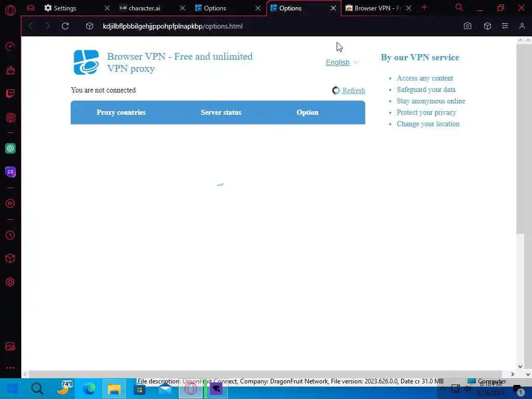
Task: Close the Settings tab
Action: coord(107,8)
